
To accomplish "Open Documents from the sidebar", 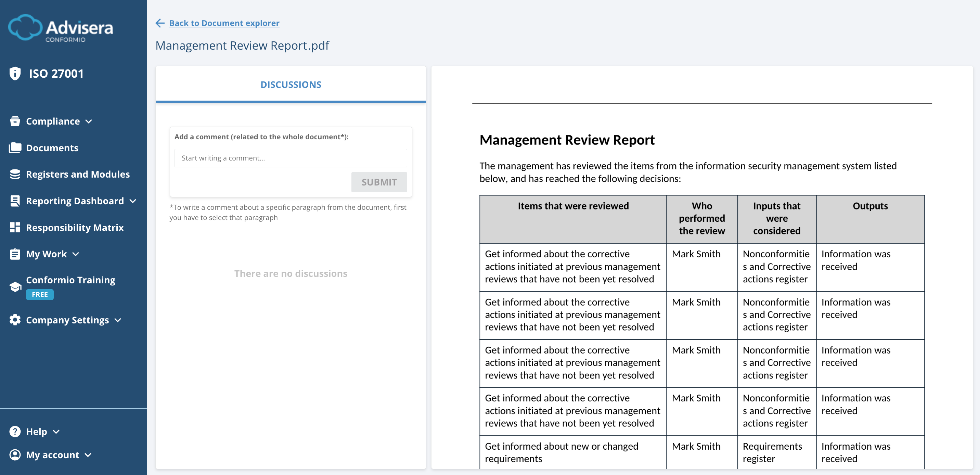I will [52, 148].
